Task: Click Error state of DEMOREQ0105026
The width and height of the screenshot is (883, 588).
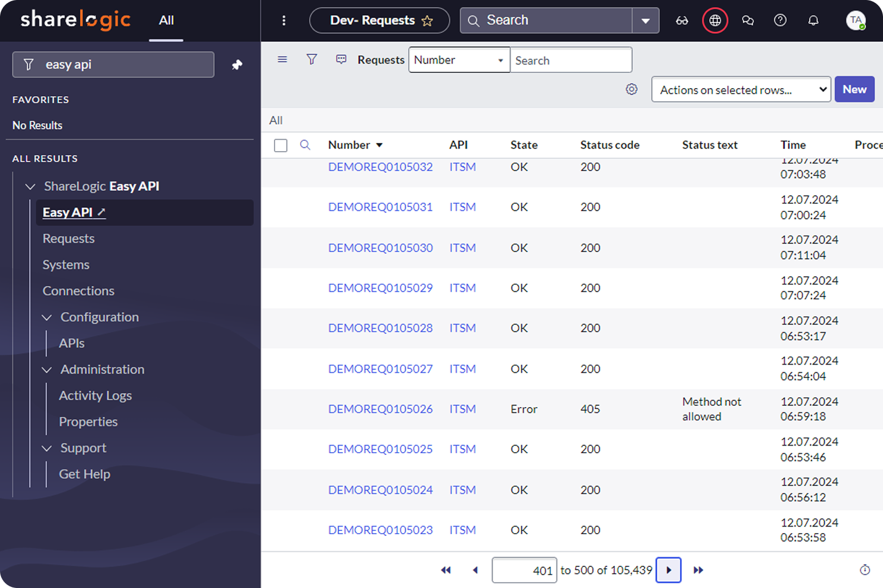Action: click(x=524, y=409)
